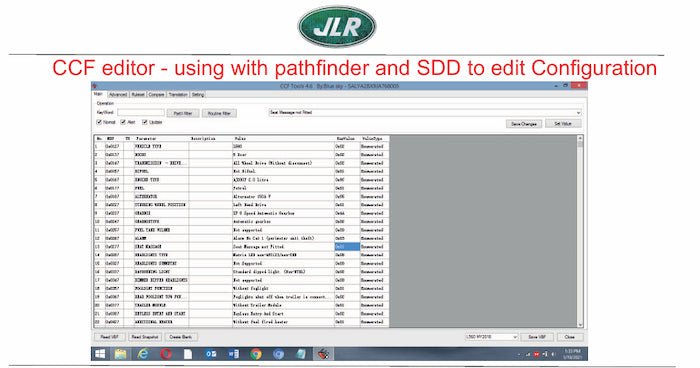This screenshot has height=368, width=700.
Task: Open the Setting tab
Action: point(198,95)
